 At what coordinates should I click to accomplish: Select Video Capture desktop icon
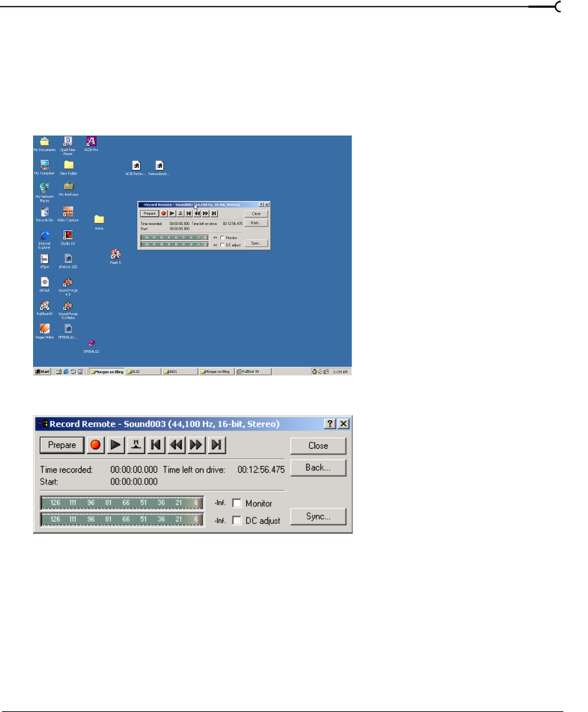[x=68, y=215]
